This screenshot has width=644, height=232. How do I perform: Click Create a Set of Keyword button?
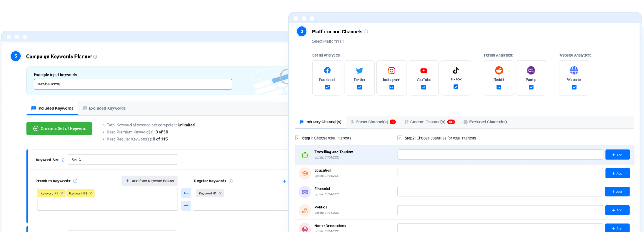60,128
